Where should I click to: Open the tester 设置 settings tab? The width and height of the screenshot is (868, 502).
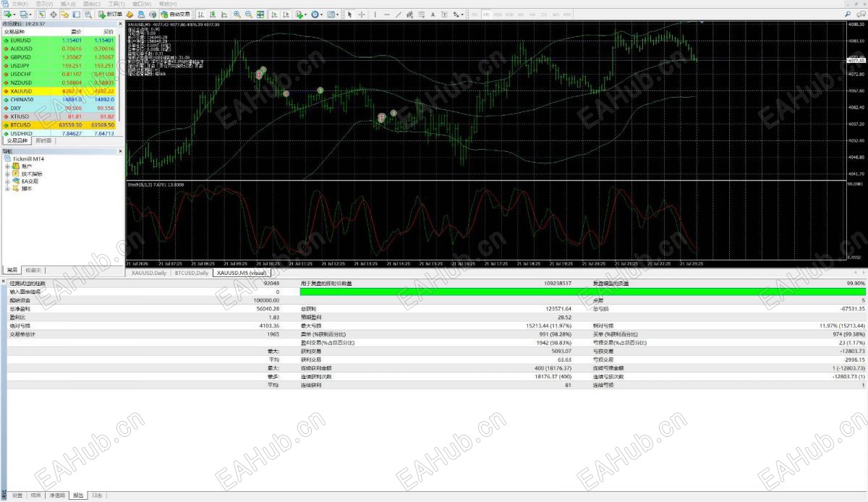click(17, 495)
